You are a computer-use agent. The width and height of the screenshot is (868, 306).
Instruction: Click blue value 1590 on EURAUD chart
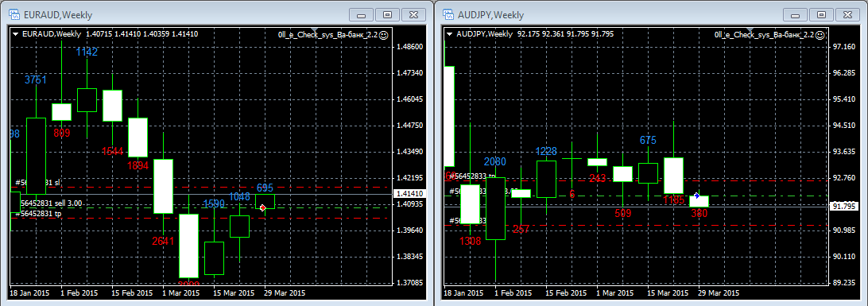tap(214, 203)
